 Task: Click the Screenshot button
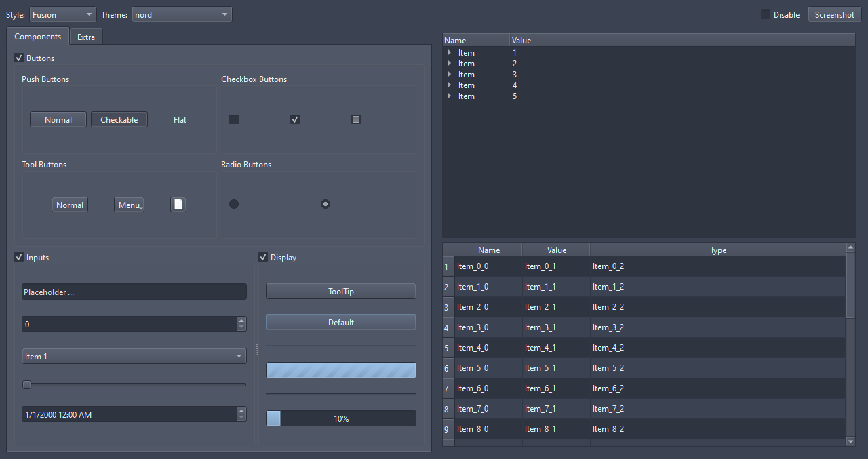(x=834, y=14)
